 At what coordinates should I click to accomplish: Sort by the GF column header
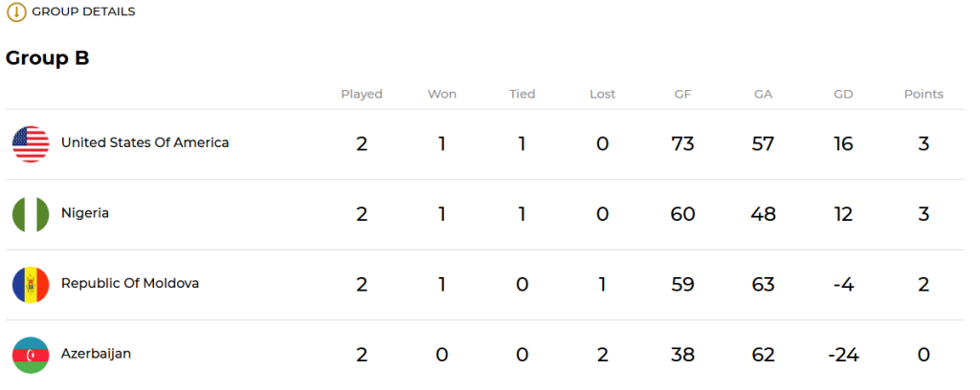coord(682,95)
